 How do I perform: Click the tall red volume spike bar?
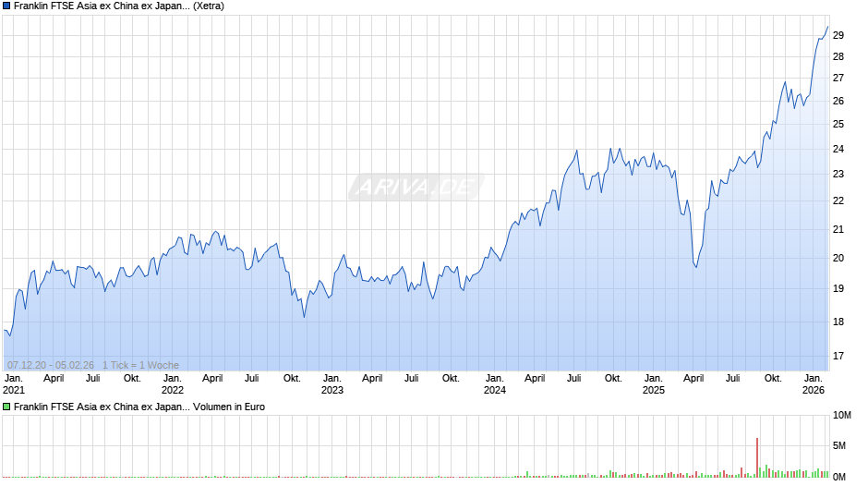[x=757, y=457]
